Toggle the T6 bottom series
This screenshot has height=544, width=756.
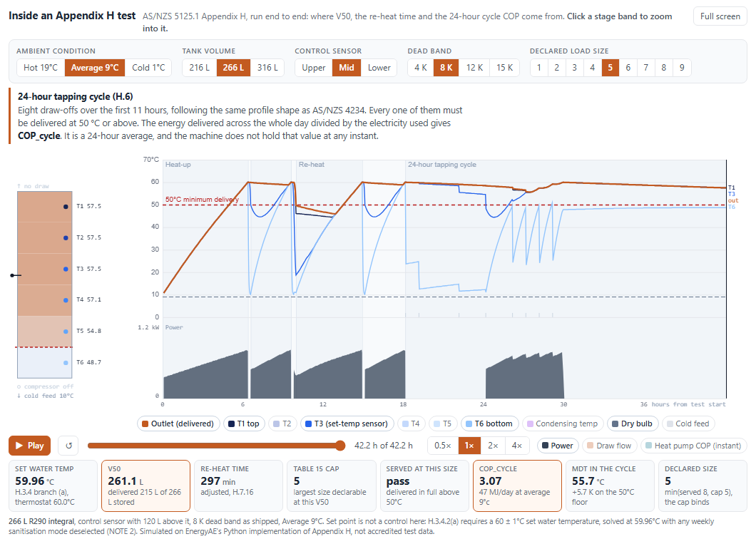click(490, 424)
